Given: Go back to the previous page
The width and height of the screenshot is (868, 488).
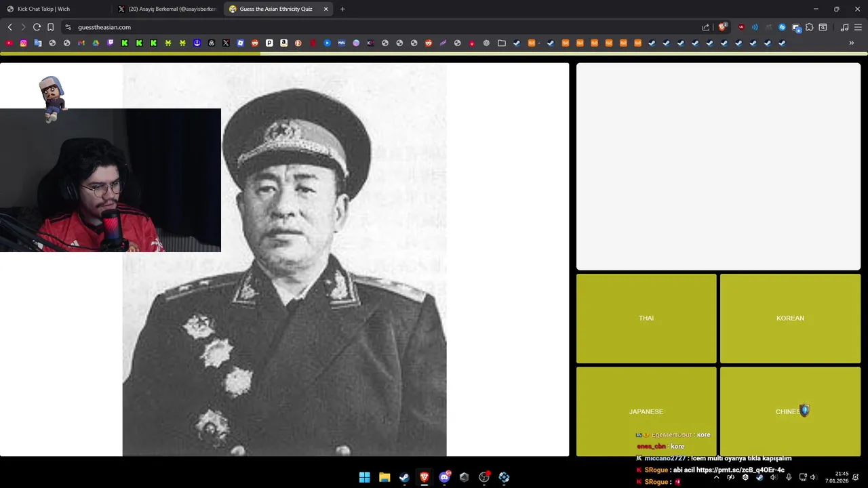Looking at the screenshot, I should coord(9,27).
